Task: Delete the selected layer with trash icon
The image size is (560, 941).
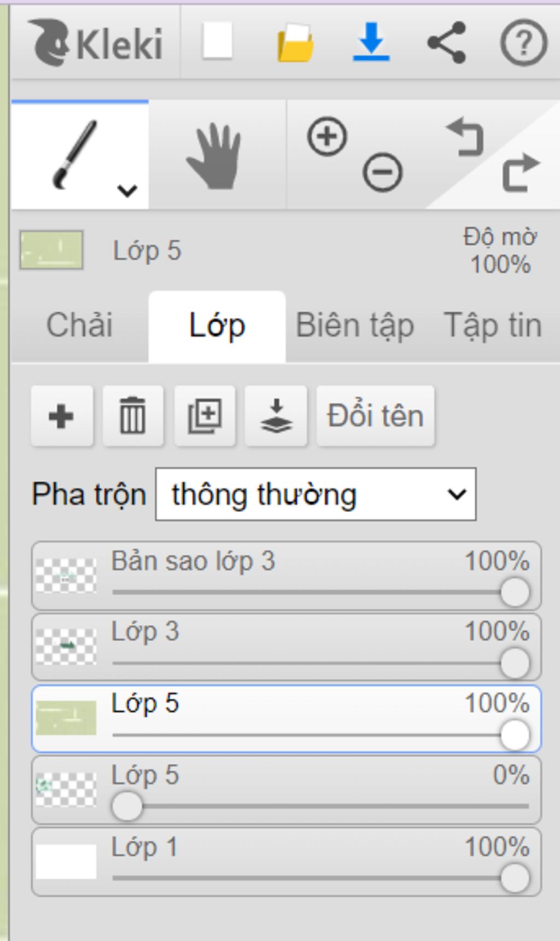Action: coord(133,416)
